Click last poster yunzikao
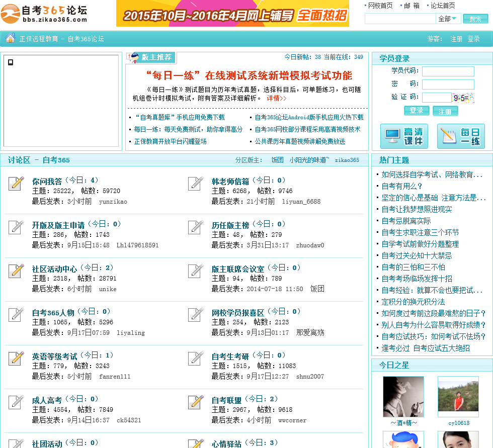Screen dimensions: 493x448 point(113,202)
